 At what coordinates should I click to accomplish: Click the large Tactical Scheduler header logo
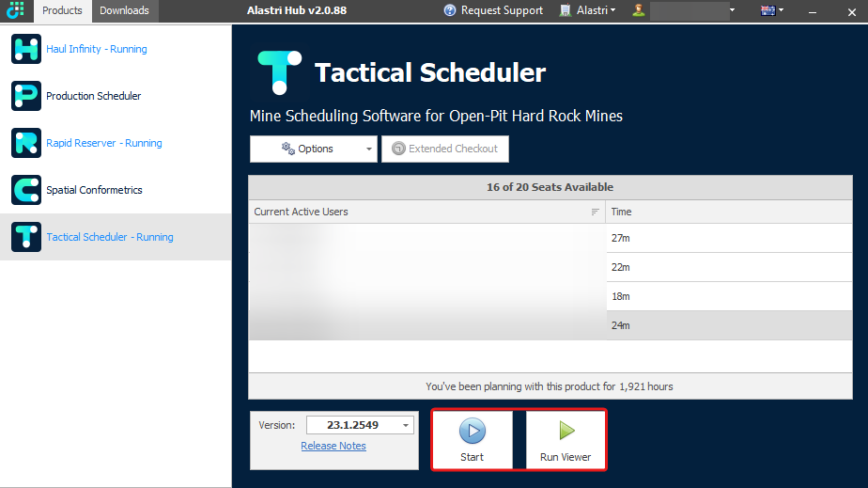pos(280,72)
